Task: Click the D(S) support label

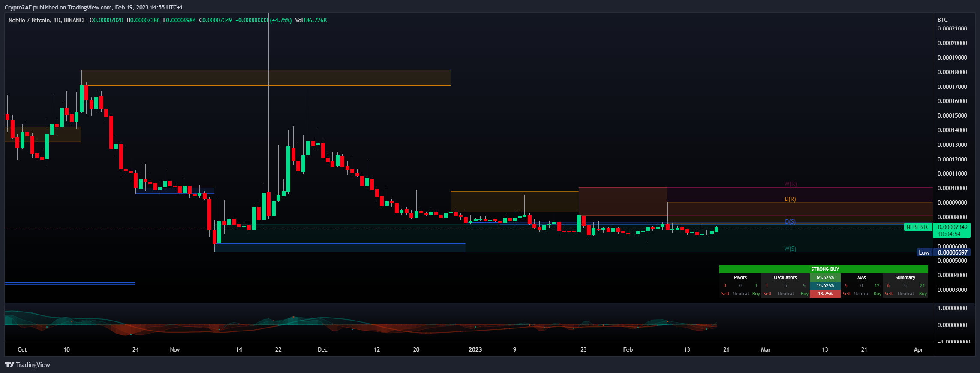Action: (x=790, y=221)
